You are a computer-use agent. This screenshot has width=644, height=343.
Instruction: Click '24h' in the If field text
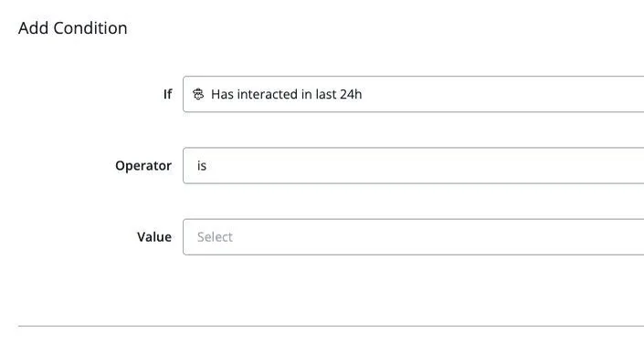click(351, 94)
